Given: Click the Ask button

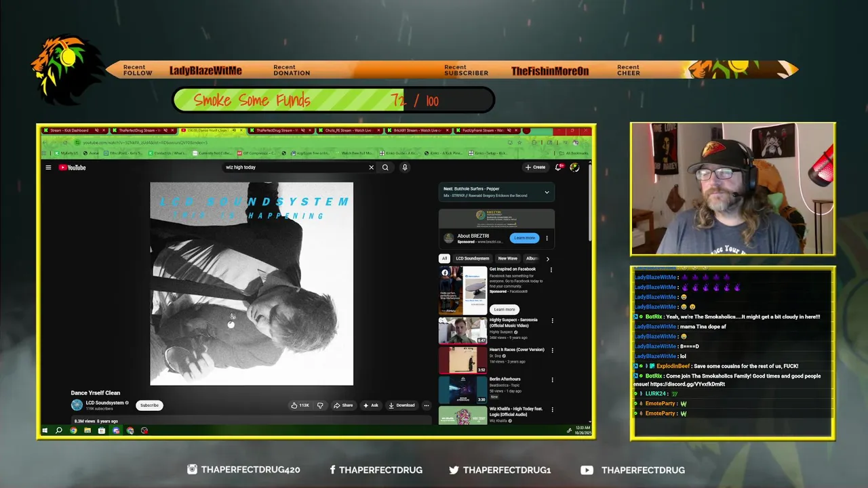Looking at the screenshot, I should click(371, 405).
